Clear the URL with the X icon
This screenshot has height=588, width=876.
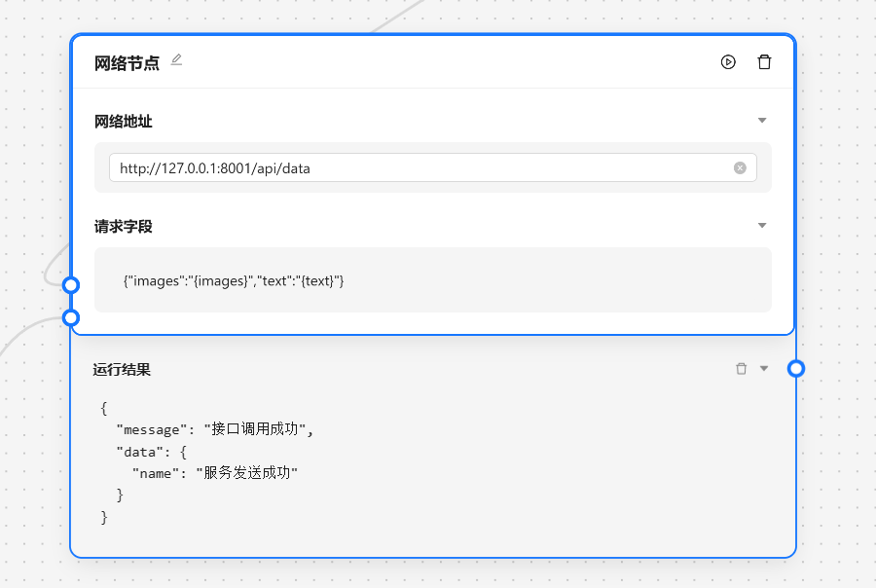point(740,167)
